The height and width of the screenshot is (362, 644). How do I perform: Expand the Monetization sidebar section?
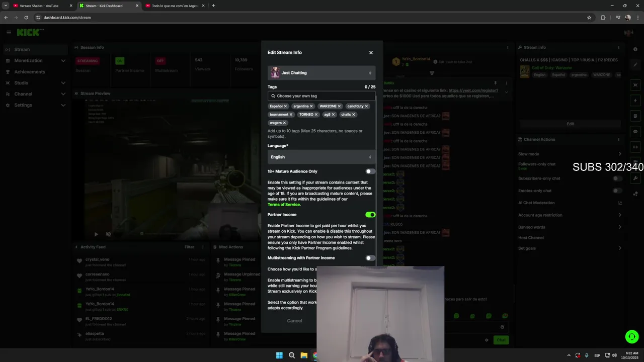point(34,60)
